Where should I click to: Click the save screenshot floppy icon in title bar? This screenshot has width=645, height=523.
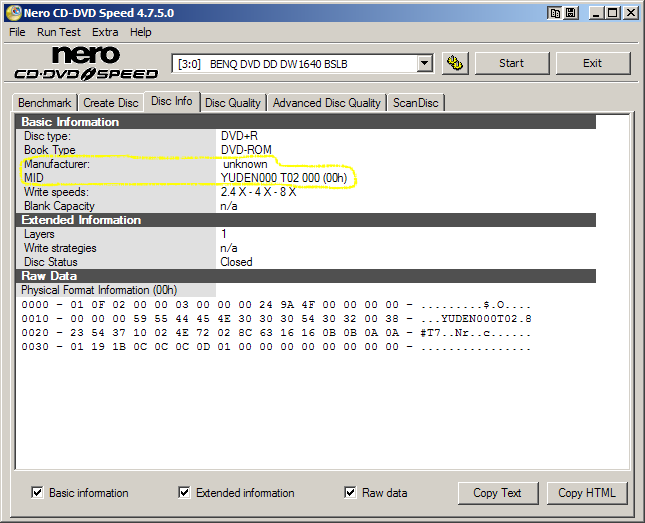coord(571,13)
